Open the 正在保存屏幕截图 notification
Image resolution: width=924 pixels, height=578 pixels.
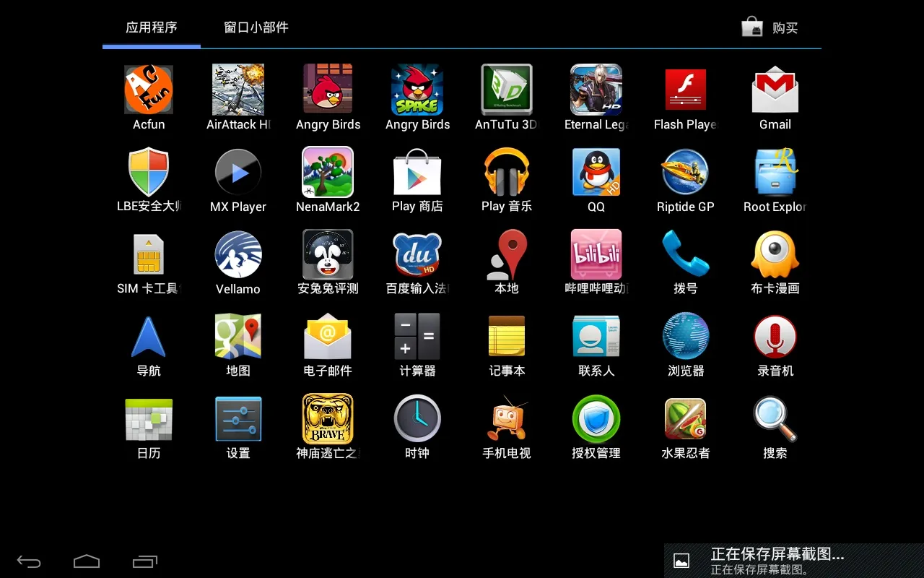tap(794, 561)
